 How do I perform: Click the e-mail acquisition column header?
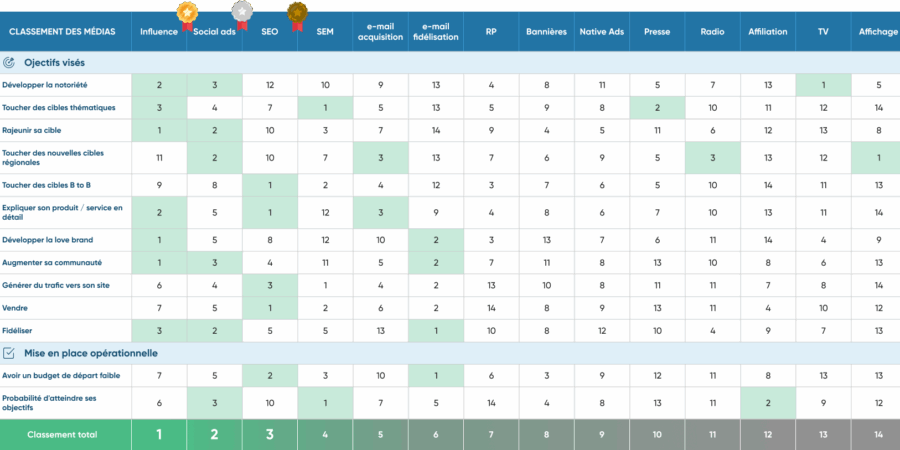coord(380,32)
